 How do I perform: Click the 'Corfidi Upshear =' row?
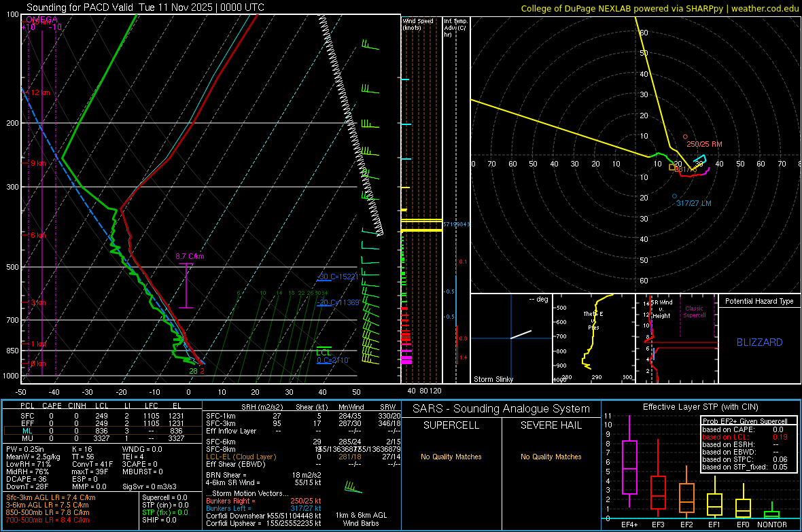pos(264,523)
